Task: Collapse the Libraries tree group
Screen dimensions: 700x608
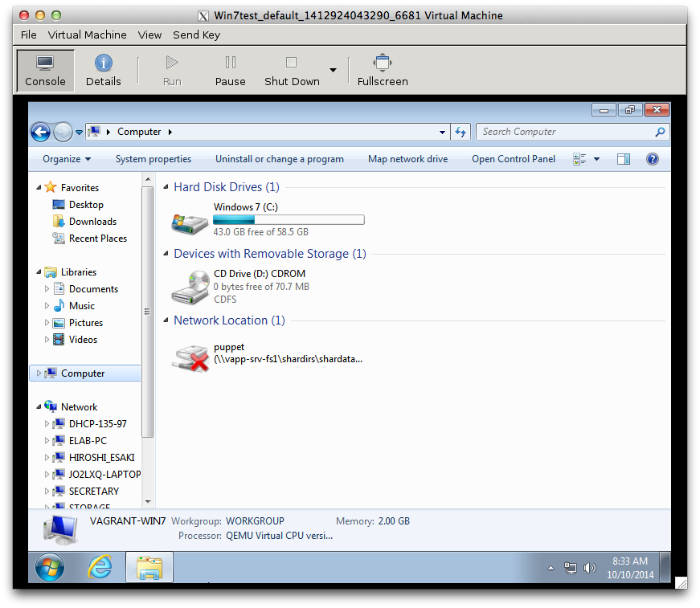Action: tap(39, 272)
